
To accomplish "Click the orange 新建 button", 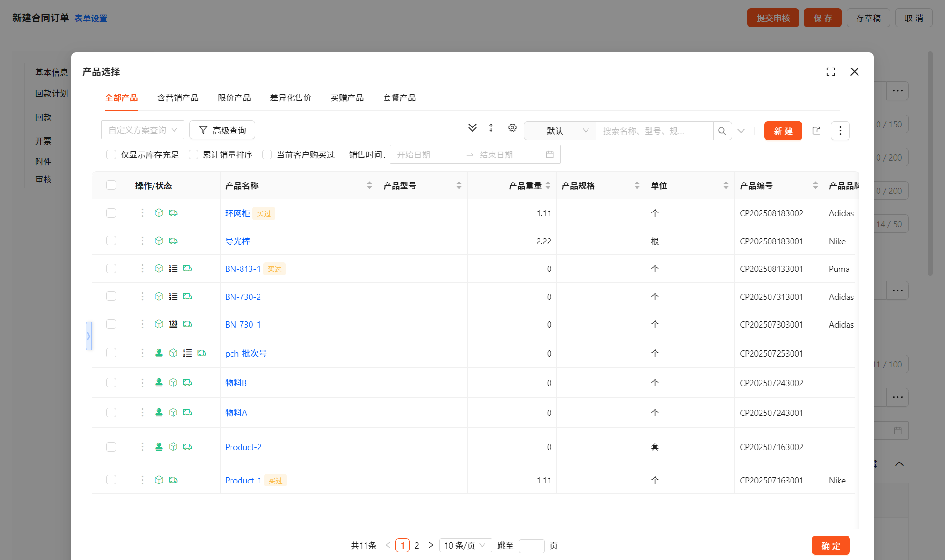I will click(x=783, y=131).
